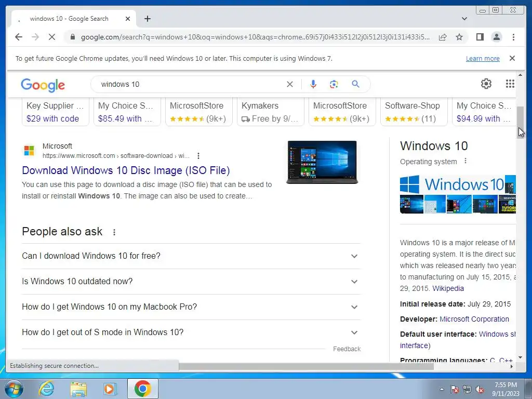Open My Choice $94.99 shopping card
The height and width of the screenshot is (399, 532).
(x=484, y=112)
